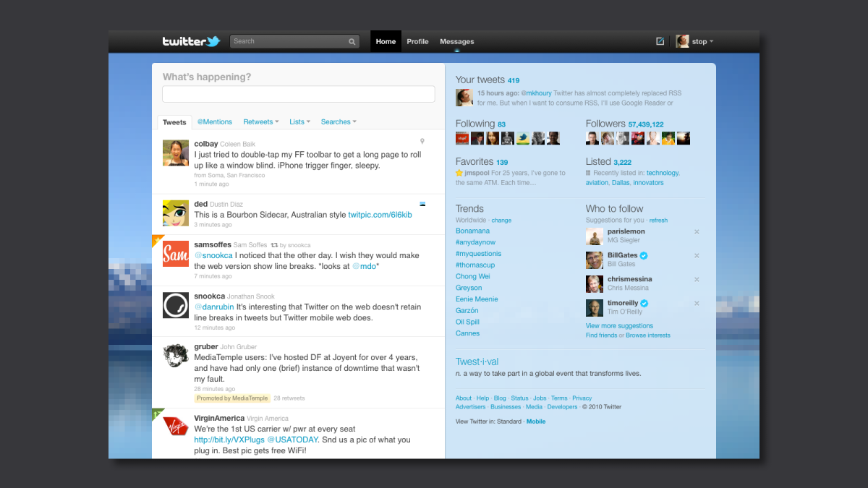
Task: Open snookca's circle avatar
Action: tap(176, 305)
